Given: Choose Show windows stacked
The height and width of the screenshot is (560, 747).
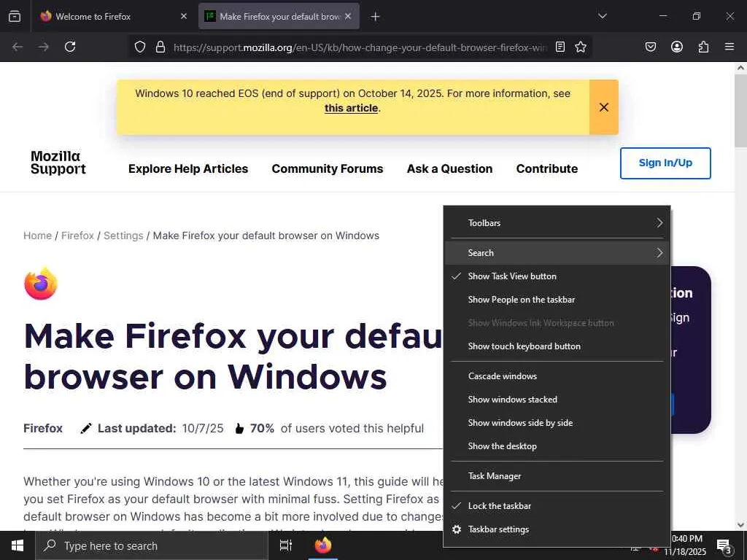Looking at the screenshot, I should pos(557,400).
